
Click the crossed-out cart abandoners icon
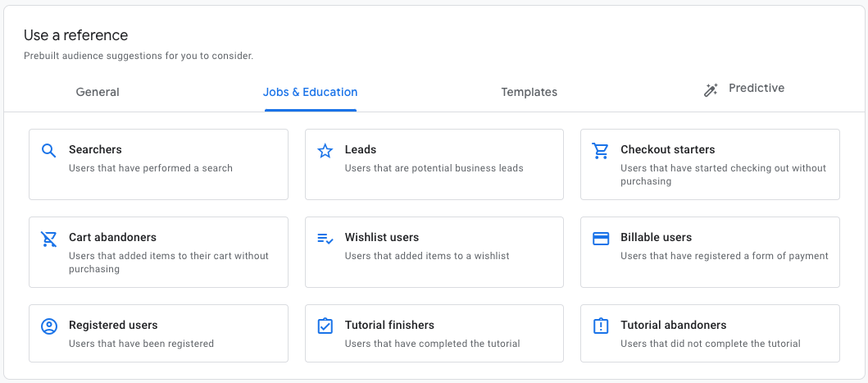49,239
